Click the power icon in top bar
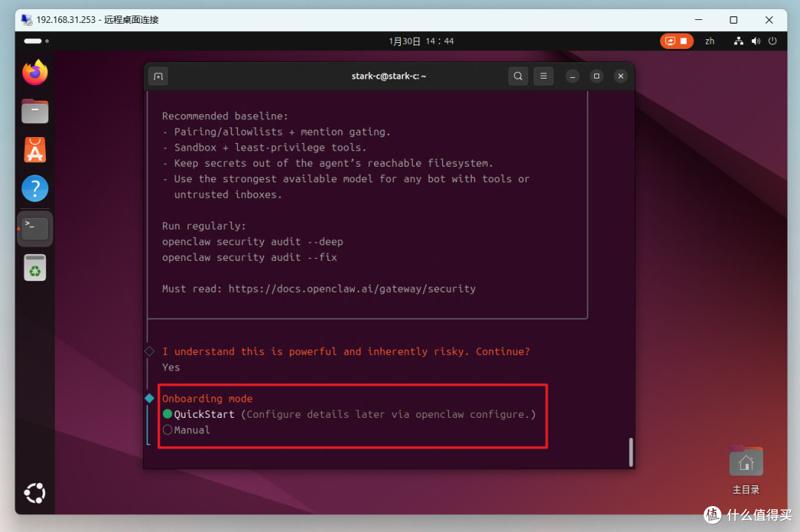The image size is (800, 532). (773, 41)
